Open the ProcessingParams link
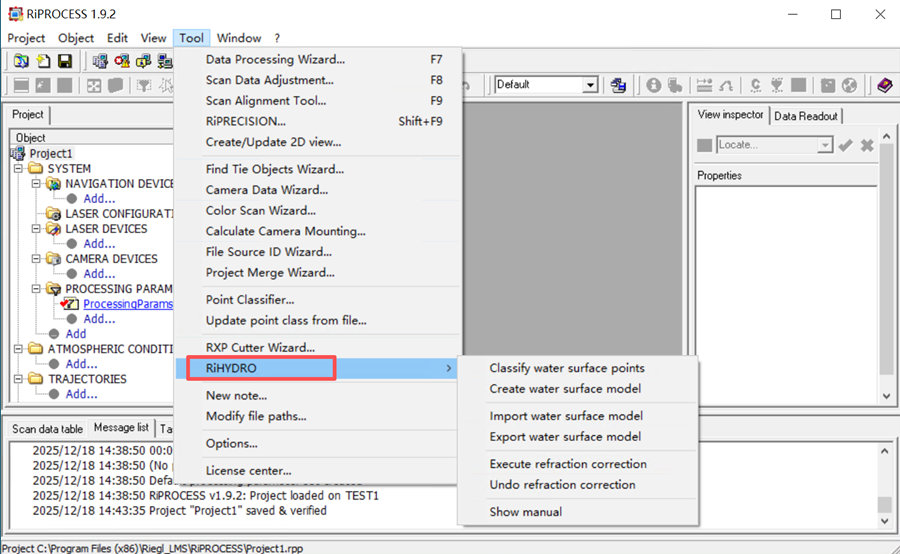Screen dimensions: 900x554 128,304
